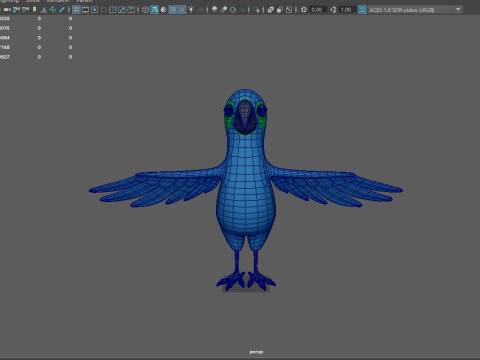
Task: Click the Exposure reset icon
Action: [304, 10]
